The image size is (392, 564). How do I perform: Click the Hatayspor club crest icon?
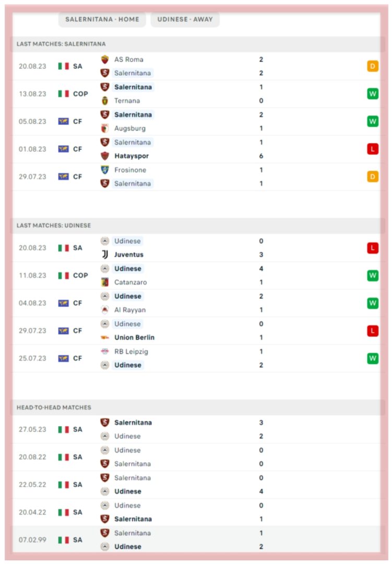pyautogui.click(x=104, y=156)
